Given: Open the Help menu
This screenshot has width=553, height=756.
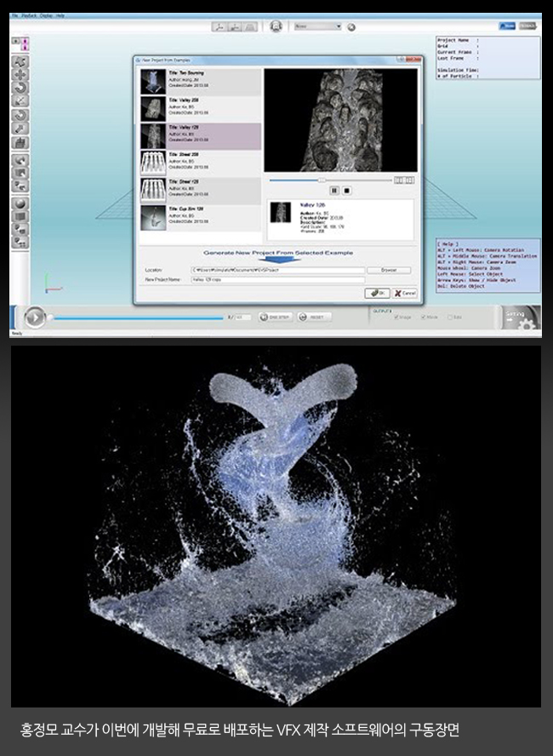Looking at the screenshot, I should click(x=60, y=16).
